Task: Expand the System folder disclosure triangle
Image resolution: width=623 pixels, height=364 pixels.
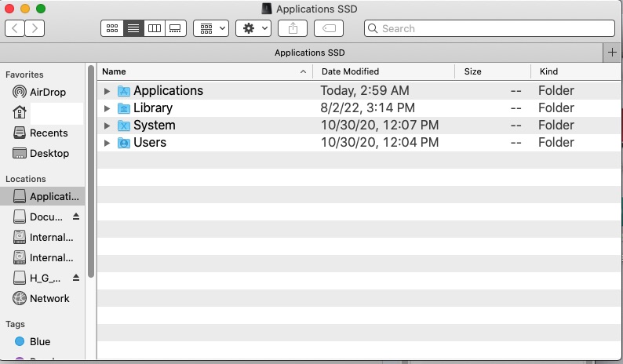Action: point(107,126)
